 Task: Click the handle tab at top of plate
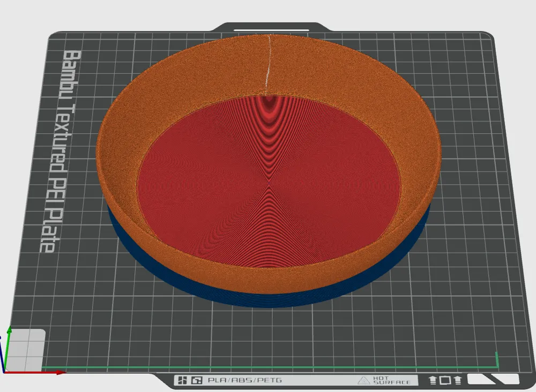[x=271, y=27]
